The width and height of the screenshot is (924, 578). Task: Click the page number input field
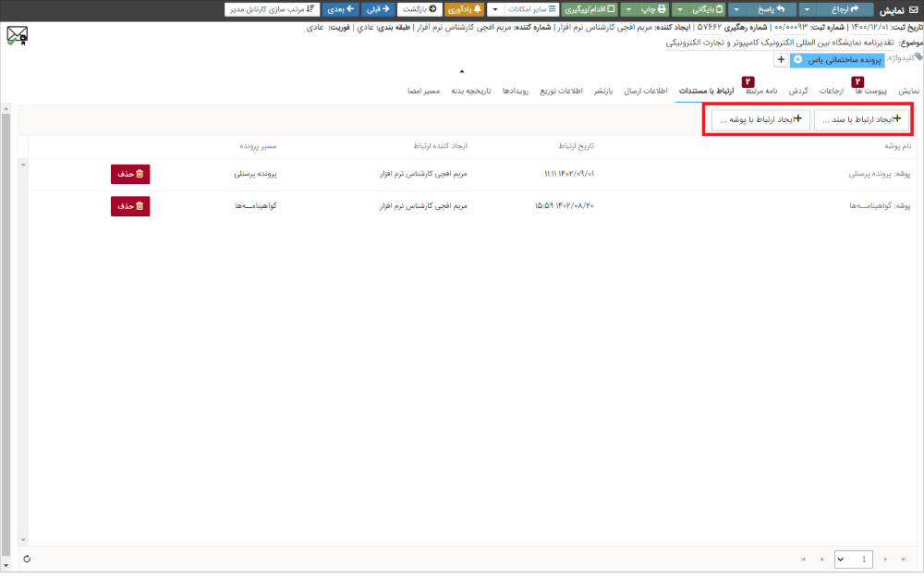(x=864, y=559)
